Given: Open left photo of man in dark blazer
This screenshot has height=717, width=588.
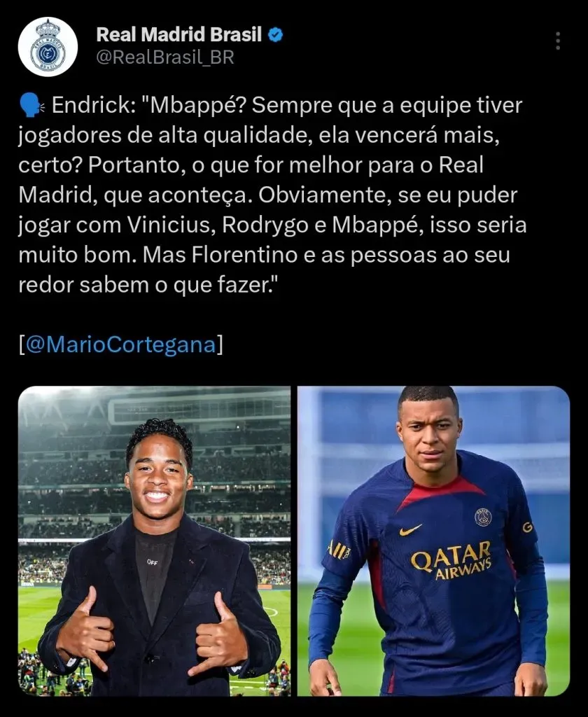Looking at the screenshot, I should [154, 541].
